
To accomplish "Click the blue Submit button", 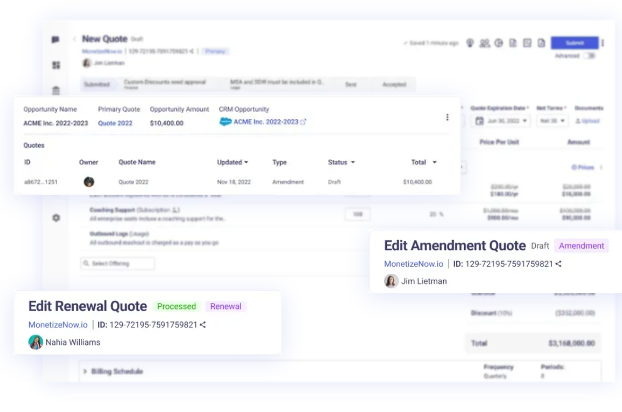I will pyautogui.click(x=574, y=43).
